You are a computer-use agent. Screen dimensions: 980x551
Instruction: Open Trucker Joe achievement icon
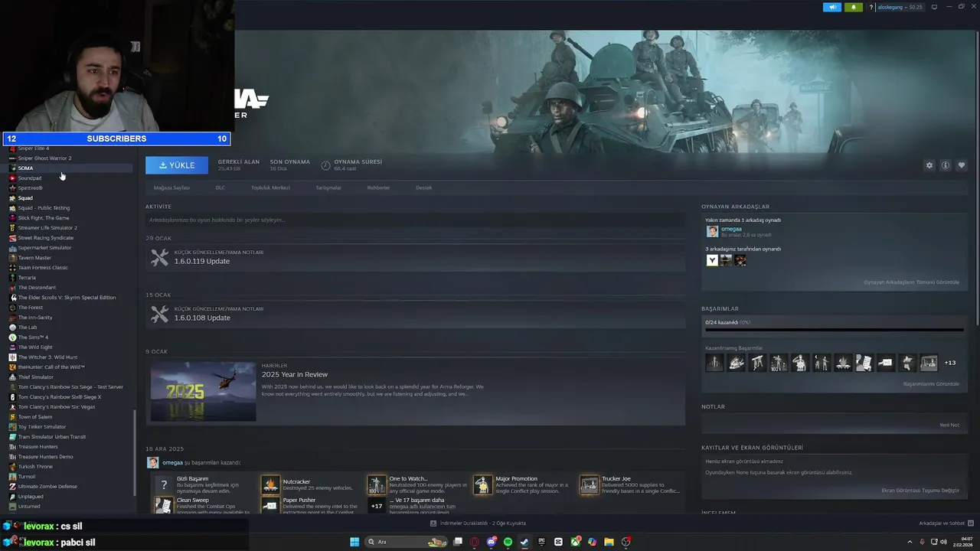[x=589, y=485]
